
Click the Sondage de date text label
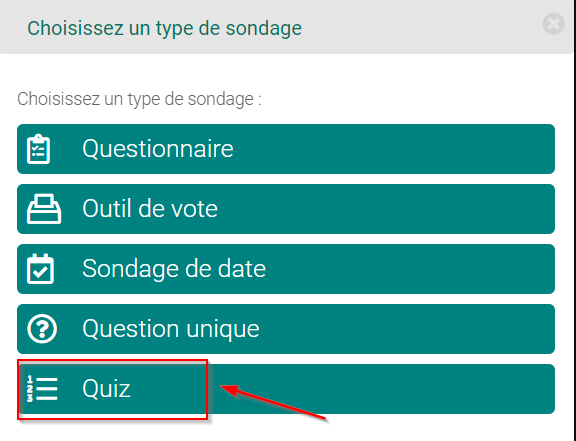[x=174, y=269]
